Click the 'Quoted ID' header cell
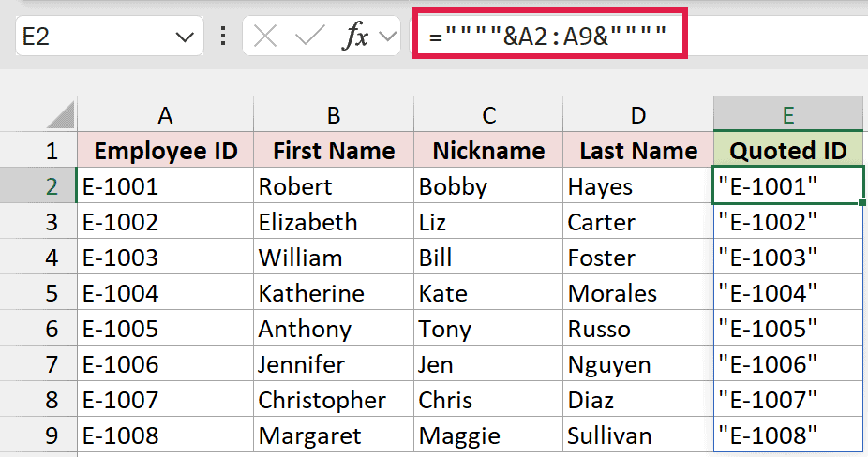 [x=788, y=151]
